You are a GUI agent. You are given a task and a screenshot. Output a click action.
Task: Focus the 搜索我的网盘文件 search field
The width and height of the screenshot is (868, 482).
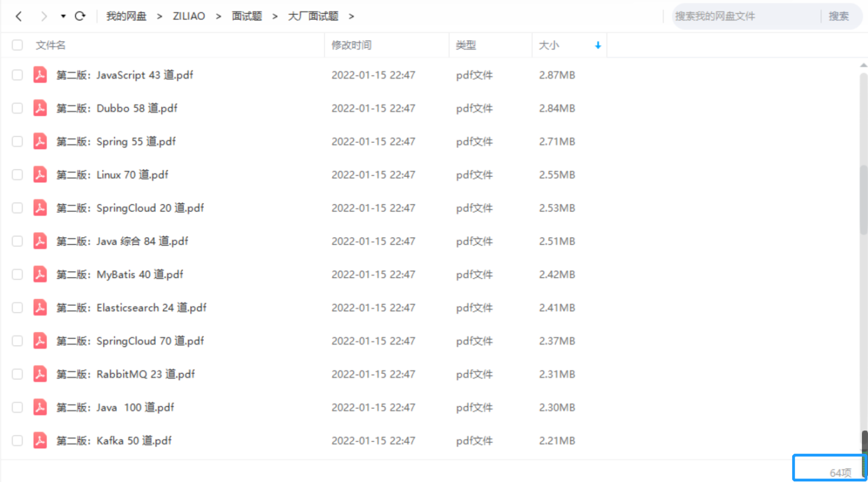point(746,16)
